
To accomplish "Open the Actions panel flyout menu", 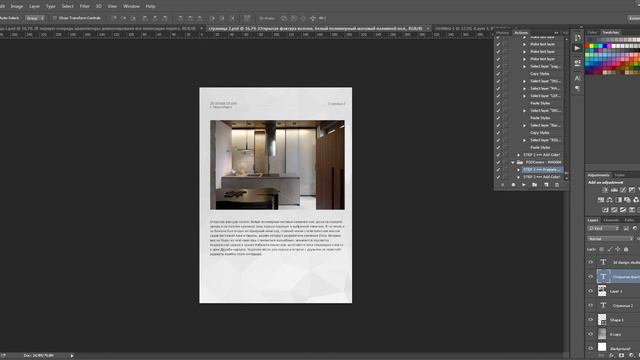I will tap(565, 33).
